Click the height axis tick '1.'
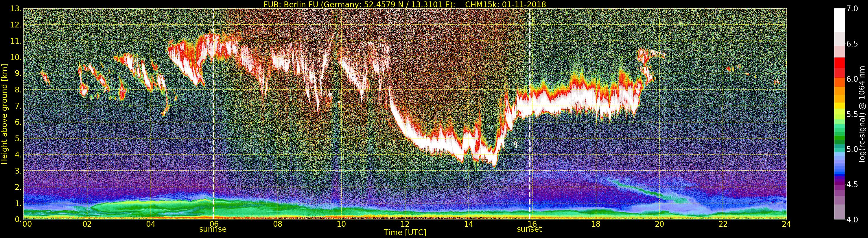The height and width of the screenshot is (238, 868). pos(18,203)
